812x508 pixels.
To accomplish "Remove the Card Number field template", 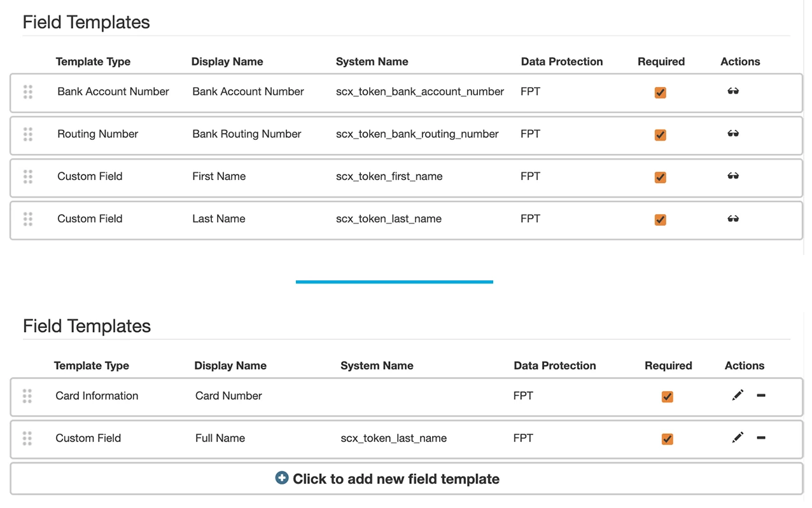I will tap(761, 395).
